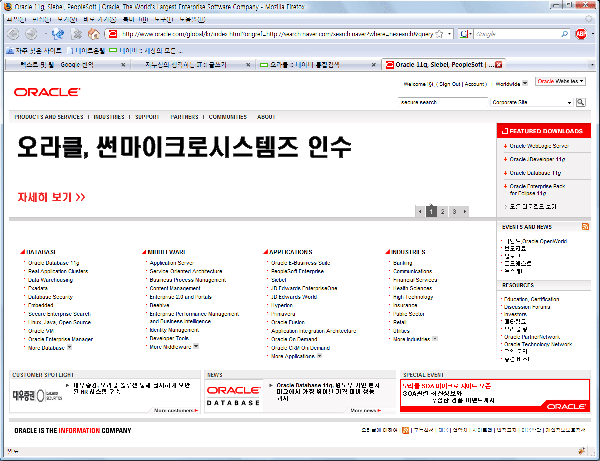Open the About navigation item
Image resolution: width=600 pixels, height=461 pixels.
[x=266, y=117]
